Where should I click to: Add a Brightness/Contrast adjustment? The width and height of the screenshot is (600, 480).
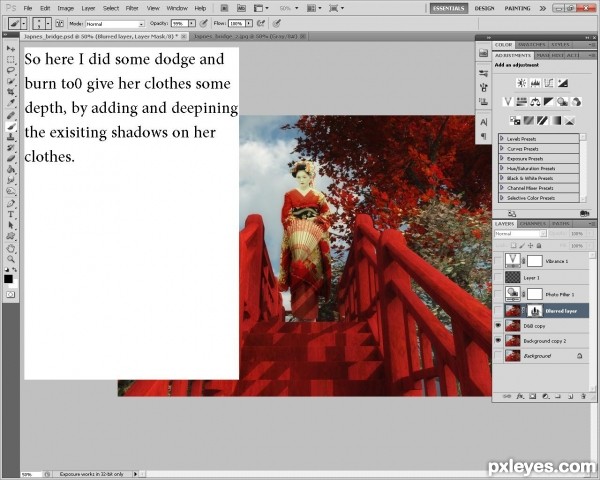click(522, 83)
